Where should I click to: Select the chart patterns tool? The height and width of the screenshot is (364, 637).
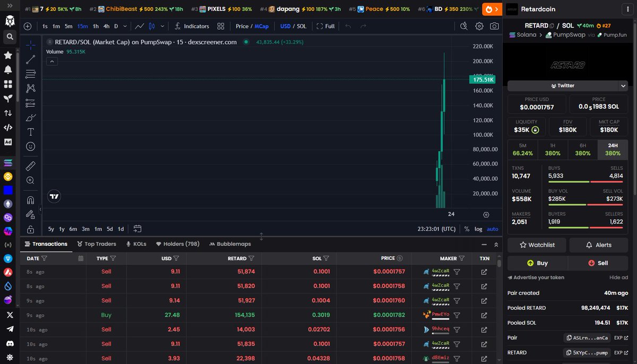click(x=30, y=89)
